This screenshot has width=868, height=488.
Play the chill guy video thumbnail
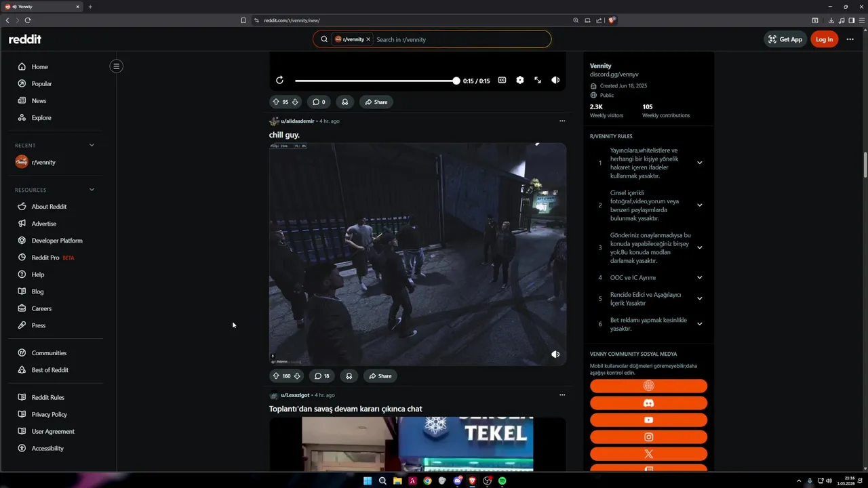click(418, 254)
